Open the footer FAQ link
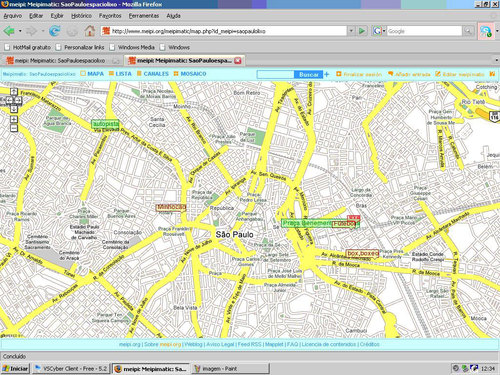This screenshot has height=375, width=500. point(292,344)
